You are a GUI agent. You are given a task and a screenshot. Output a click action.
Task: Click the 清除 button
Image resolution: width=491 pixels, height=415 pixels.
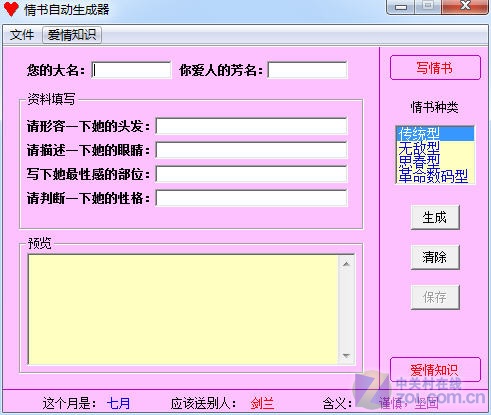(435, 257)
